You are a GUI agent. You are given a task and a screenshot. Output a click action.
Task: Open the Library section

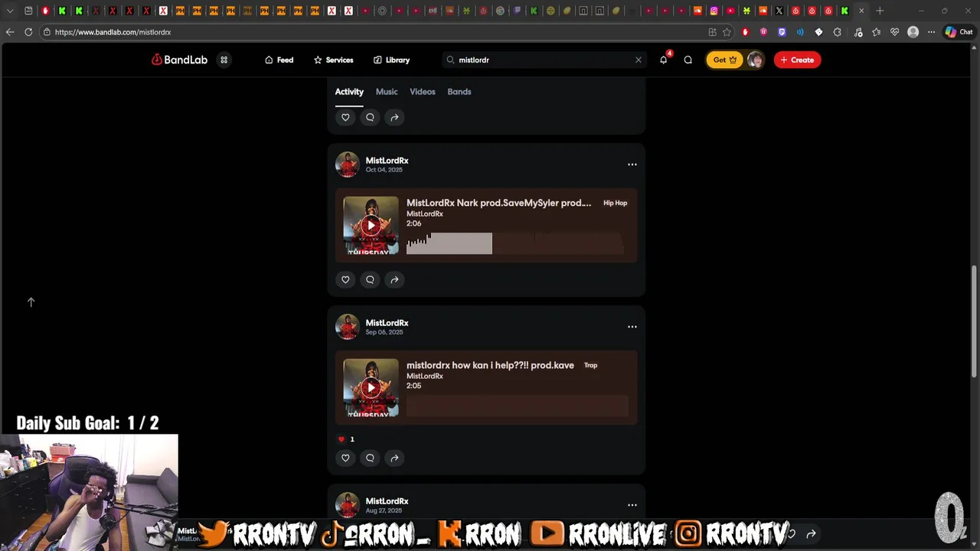click(x=391, y=60)
